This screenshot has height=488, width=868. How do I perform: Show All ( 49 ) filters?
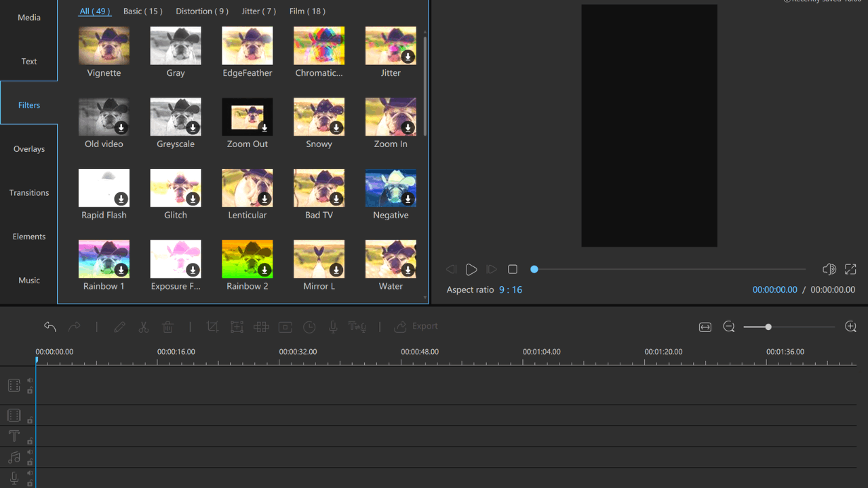(95, 12)
